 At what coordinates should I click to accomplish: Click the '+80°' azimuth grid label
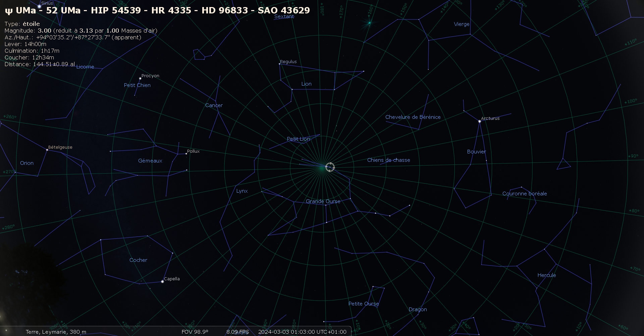pos(634,211)
